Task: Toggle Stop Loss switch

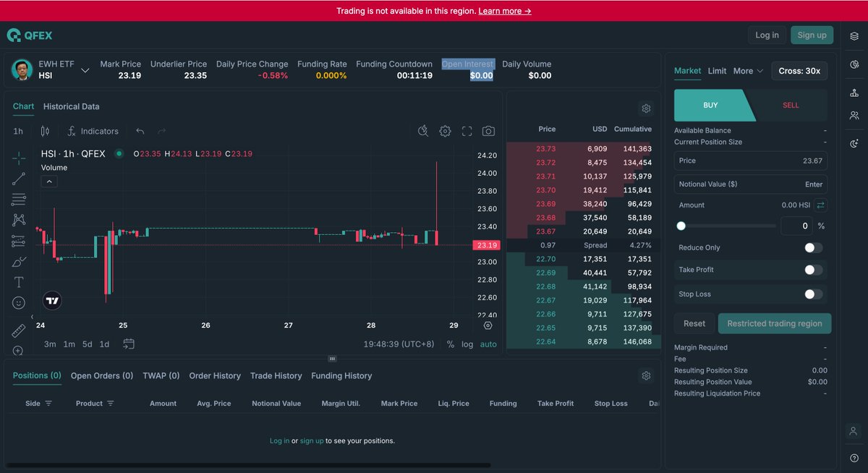Action: [x=814, y=294]
